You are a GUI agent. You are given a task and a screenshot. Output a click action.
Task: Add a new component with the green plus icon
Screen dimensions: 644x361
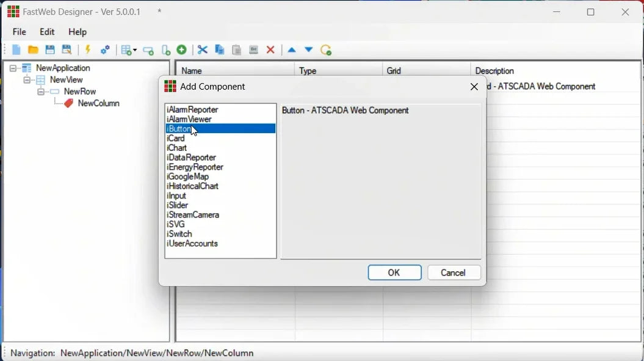click(x=180, y=49)
